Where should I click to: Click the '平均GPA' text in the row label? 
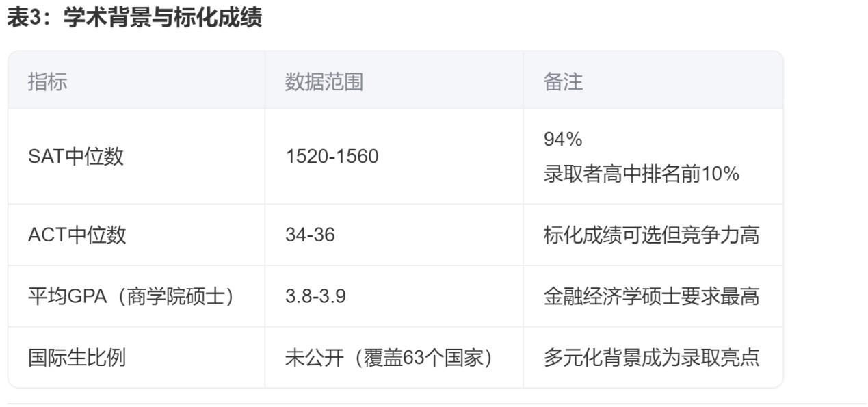point(64,297)
